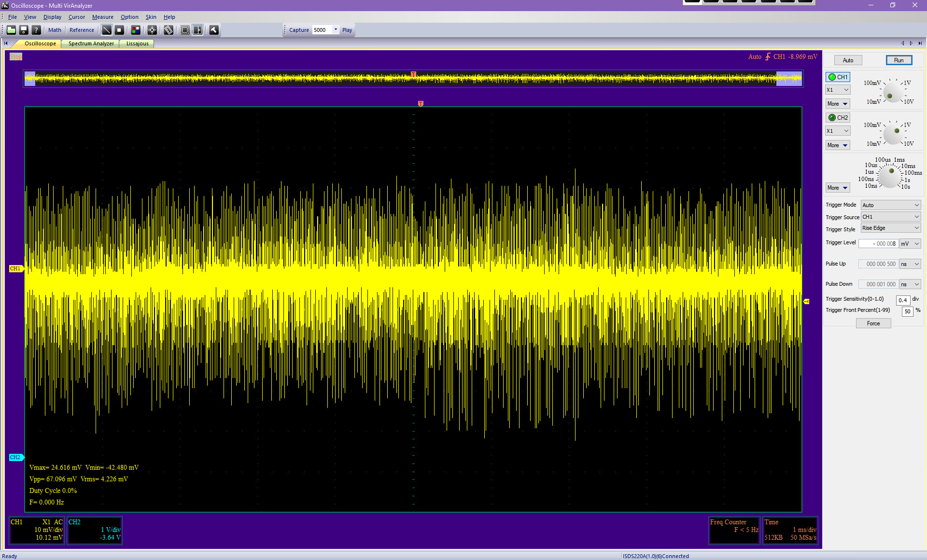Open help via question mark icon
This screenshot has width=927, height=560.
(36, 30)
